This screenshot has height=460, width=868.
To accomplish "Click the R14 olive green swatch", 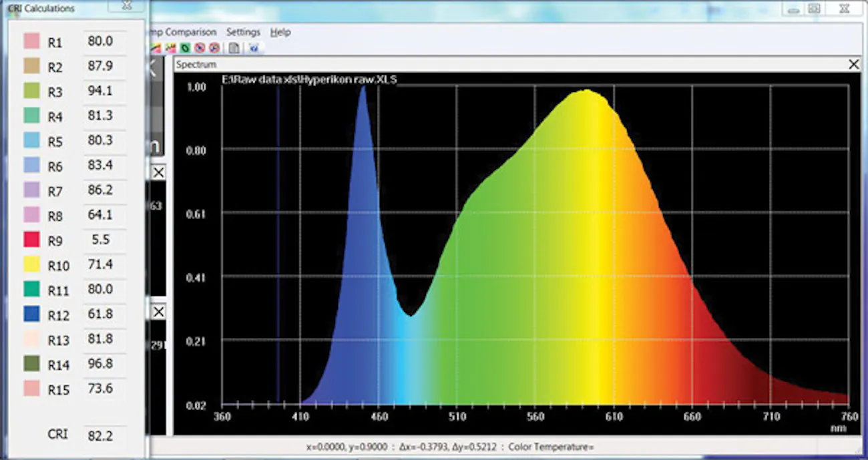I will coord(31,364).
